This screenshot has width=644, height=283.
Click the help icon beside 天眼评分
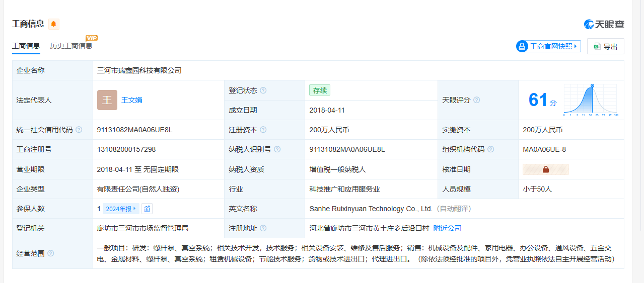(476, 100)
